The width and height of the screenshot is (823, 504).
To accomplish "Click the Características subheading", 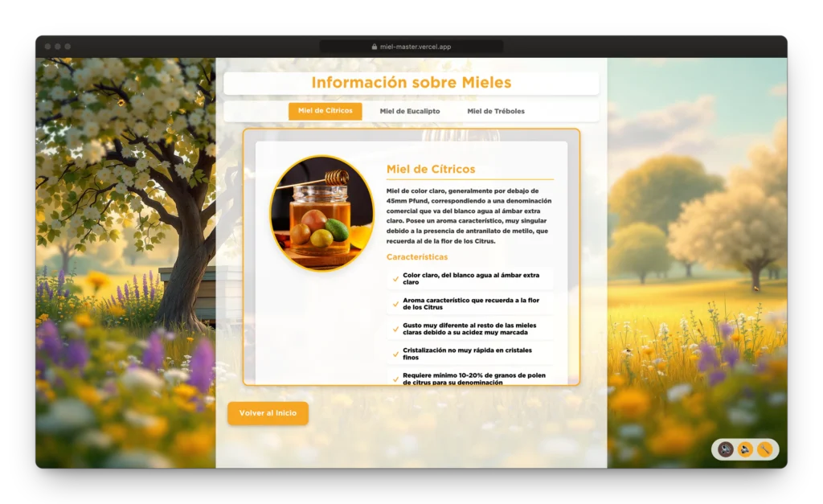I will (417, 256).
